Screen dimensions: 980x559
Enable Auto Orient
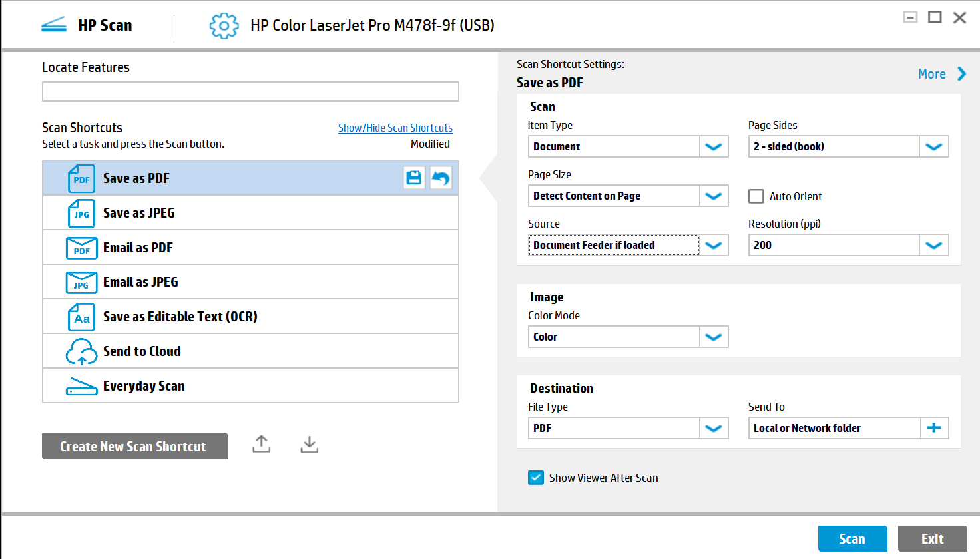(x=756, y=196)
